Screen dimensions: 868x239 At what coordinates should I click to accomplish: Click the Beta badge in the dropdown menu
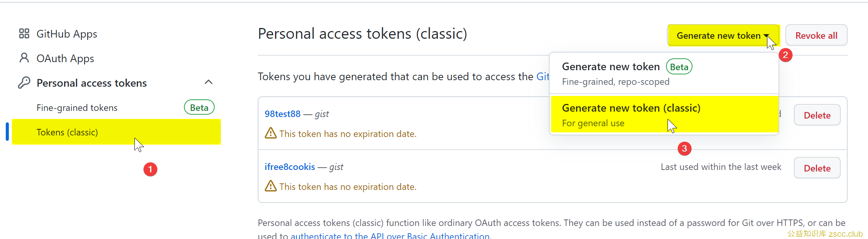point(679,67)
